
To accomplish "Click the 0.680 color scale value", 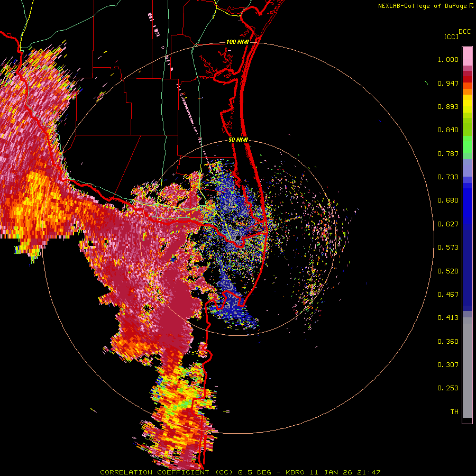I will [448, 200].
